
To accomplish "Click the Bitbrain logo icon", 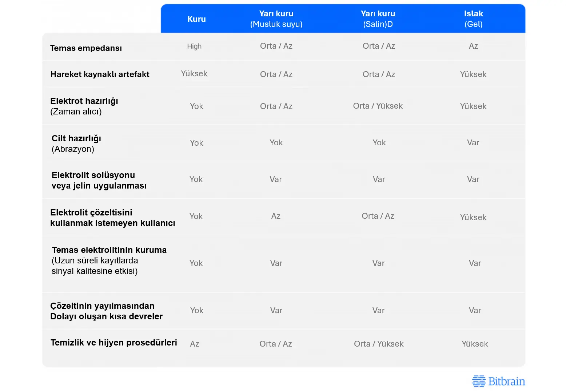I will click(x=479, y=381).
